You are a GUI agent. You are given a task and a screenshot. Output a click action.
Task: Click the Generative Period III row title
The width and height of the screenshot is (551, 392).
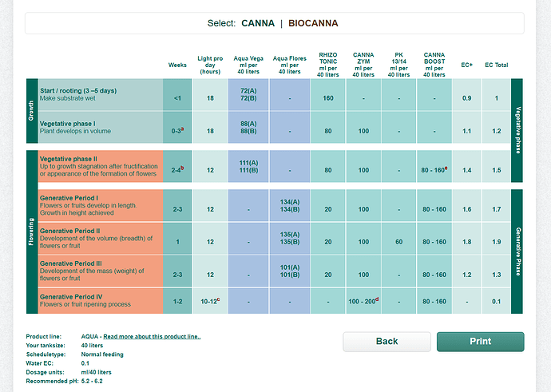point(70,263)
